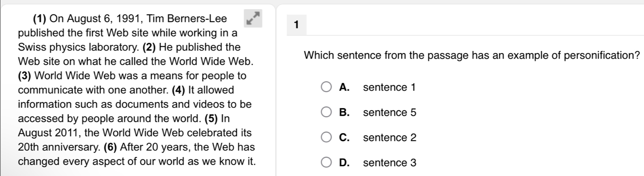Click the (1) sentence marker in passage

pos(41,19)
